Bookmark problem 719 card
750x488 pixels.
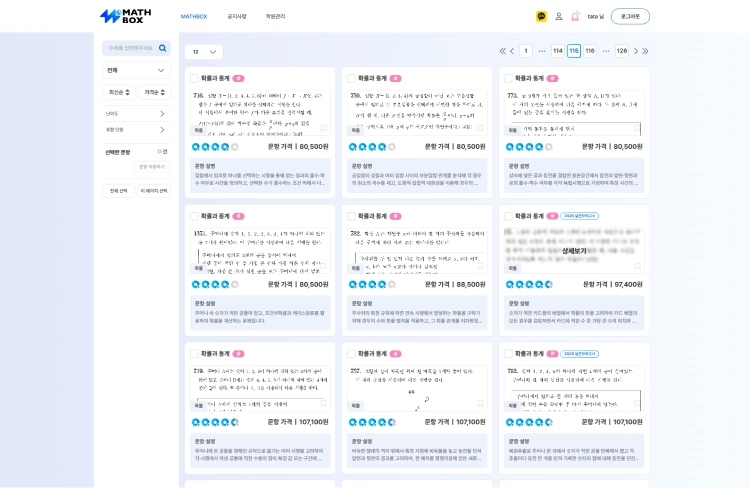323,404
